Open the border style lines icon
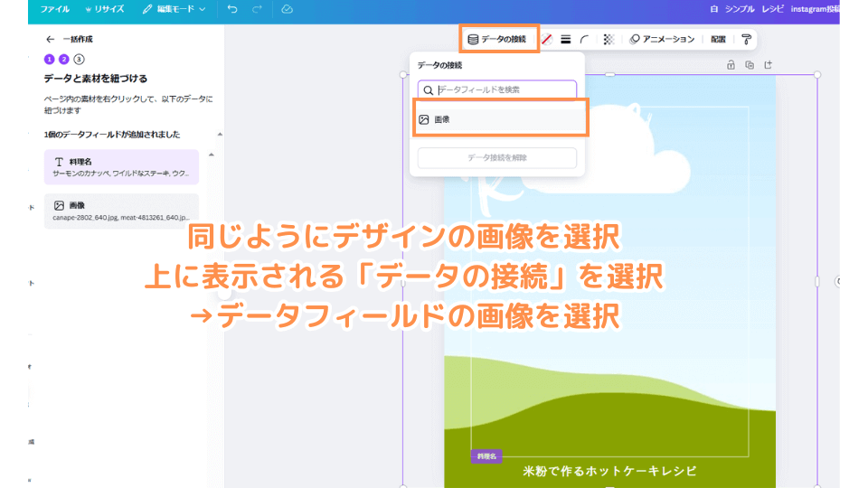 pos(566,39)
